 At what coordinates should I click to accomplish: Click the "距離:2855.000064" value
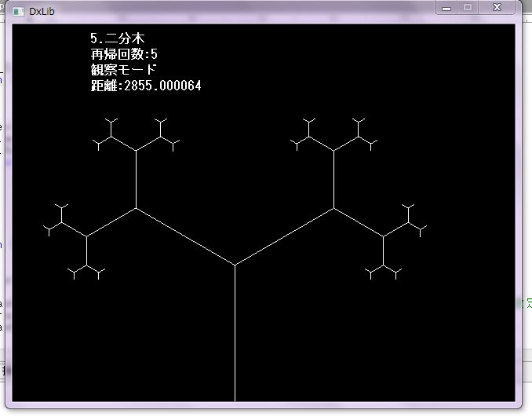point(146,86)
